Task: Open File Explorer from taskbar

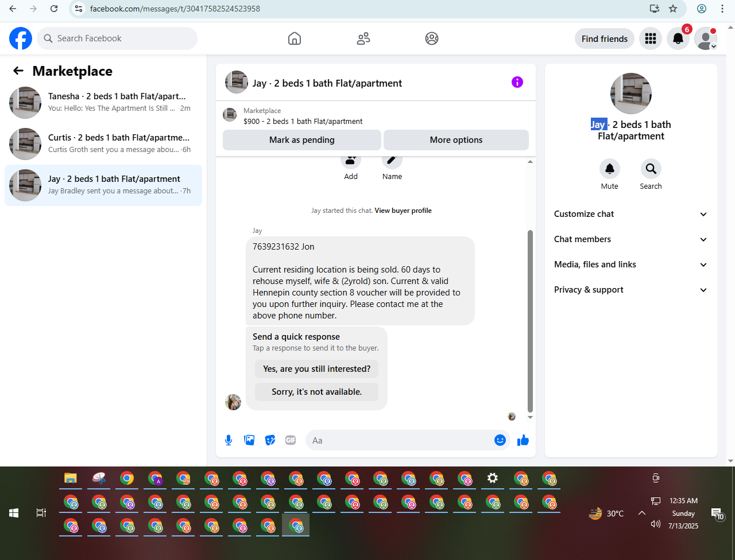Action: pos(71,479)
